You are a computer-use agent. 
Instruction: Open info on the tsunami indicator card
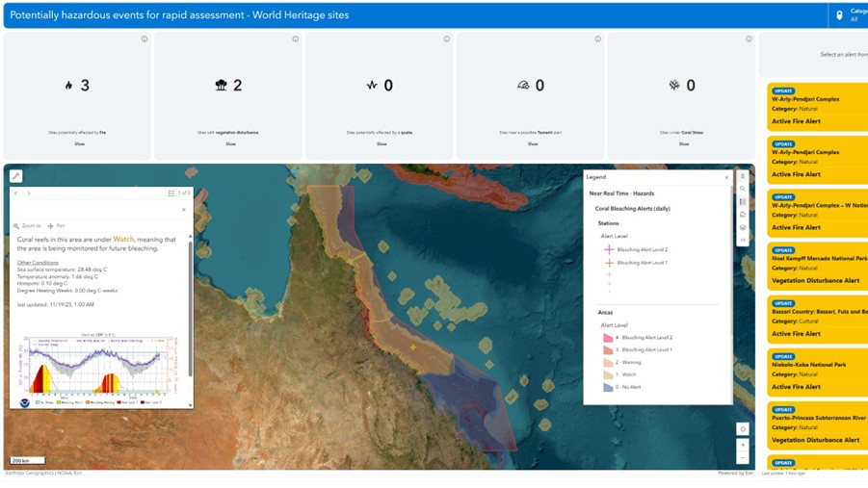tap(598, 39)
